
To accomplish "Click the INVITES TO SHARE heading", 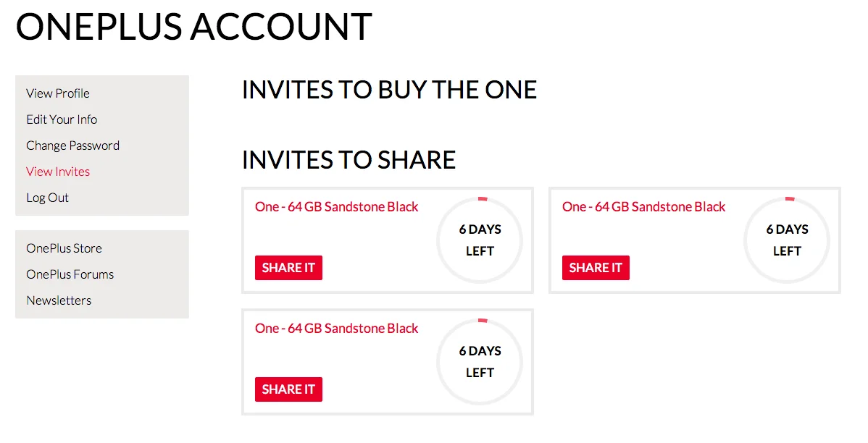I will 349,160.
